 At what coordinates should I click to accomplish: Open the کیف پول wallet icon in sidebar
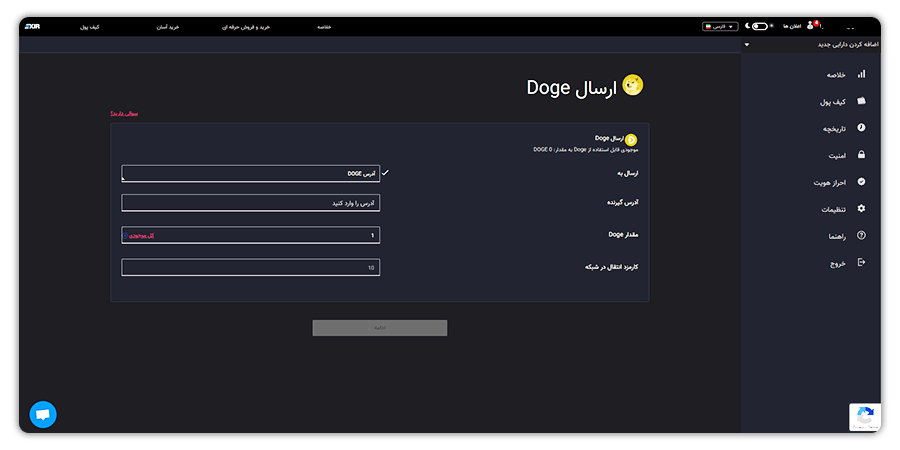(861, 101)
